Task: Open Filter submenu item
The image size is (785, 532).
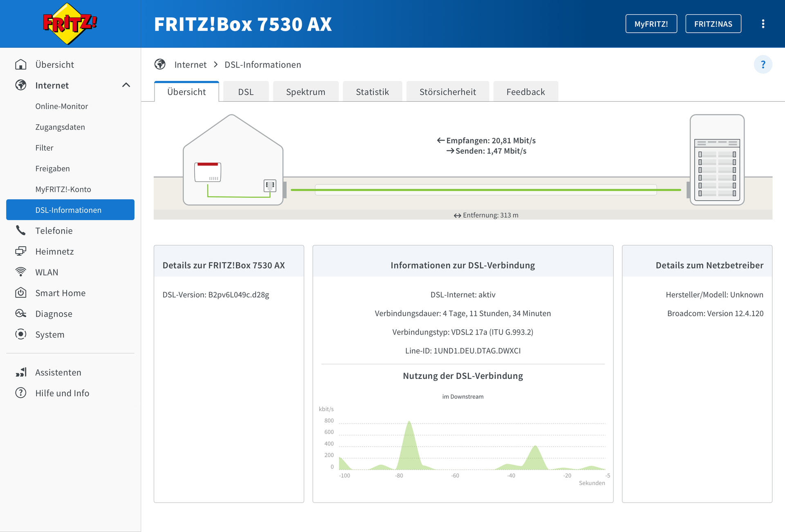Action: 44,148
